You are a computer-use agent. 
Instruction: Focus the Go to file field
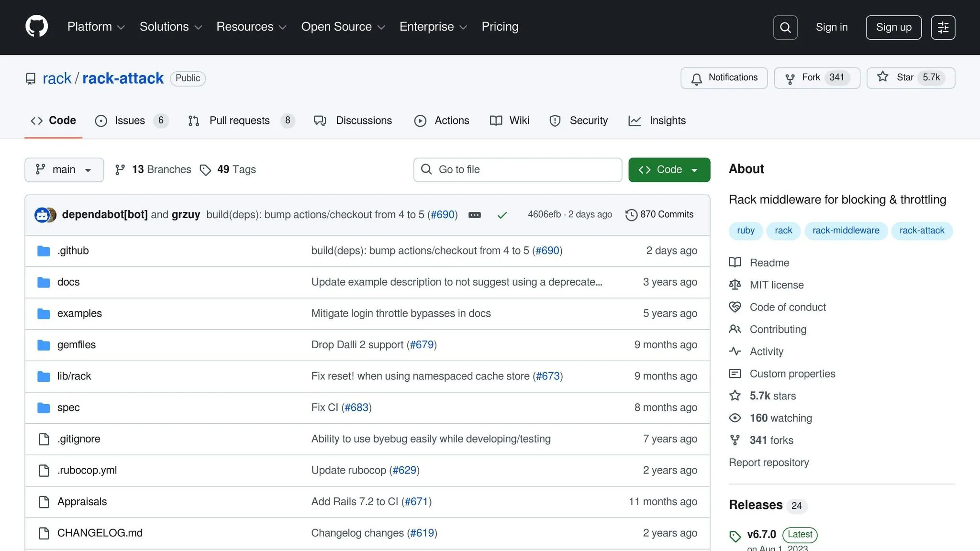tap(518, 170)
